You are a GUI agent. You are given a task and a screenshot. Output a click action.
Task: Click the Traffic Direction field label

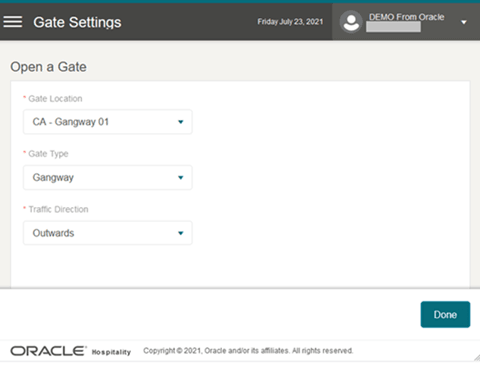[x=58, y=209]
